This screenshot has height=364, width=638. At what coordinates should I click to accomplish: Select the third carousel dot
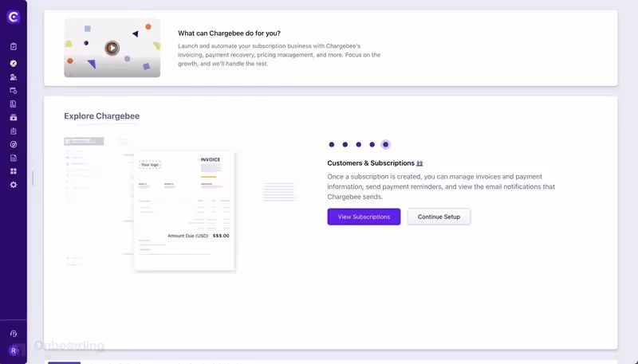click(358, 145)
